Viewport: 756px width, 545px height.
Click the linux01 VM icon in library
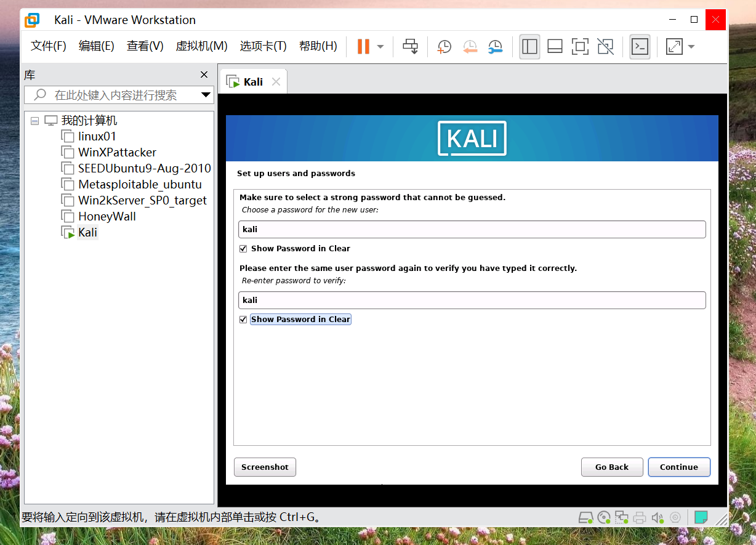click(67, 137)
